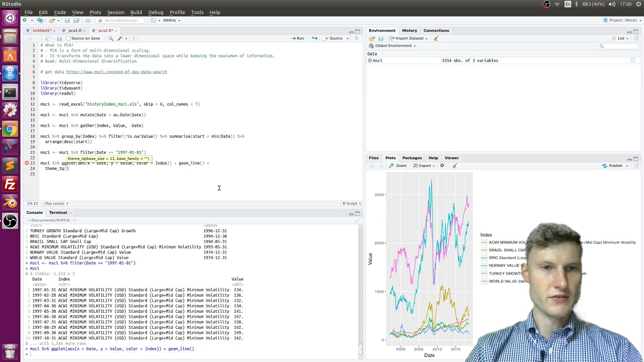Switch to the Connections tab
The width and height of the screenshot is (644, 362).
[436, 30]
